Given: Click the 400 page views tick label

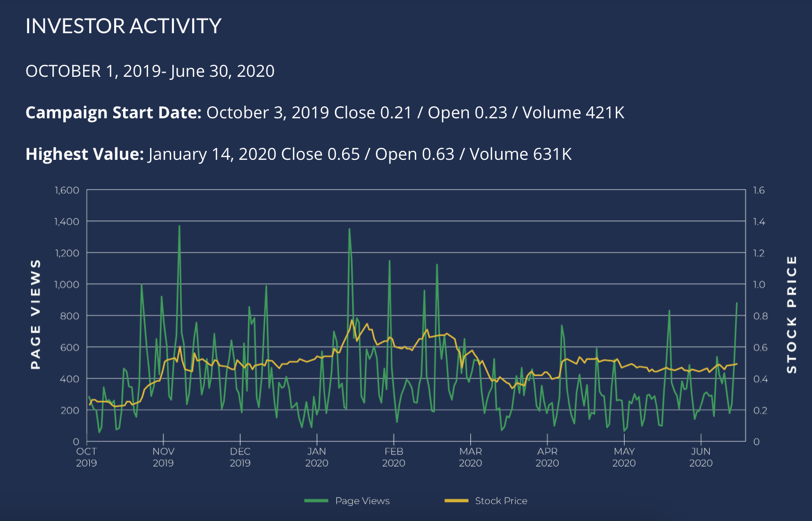Looking at the screenshot, I should pos(71,379).
